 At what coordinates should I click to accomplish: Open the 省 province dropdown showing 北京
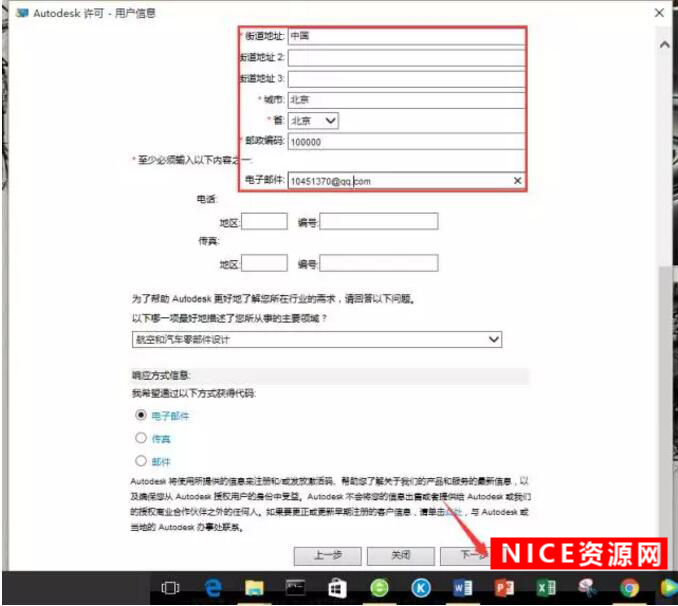313,120
